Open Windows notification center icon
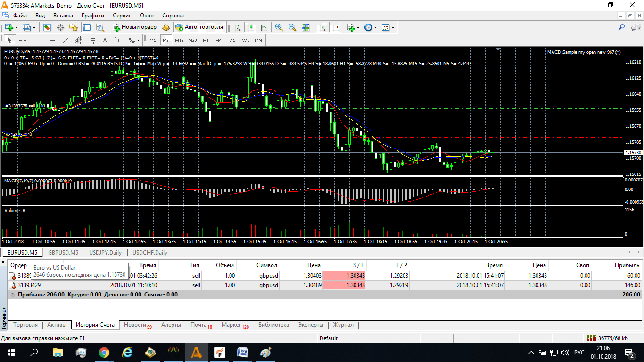 coord(629,353)
